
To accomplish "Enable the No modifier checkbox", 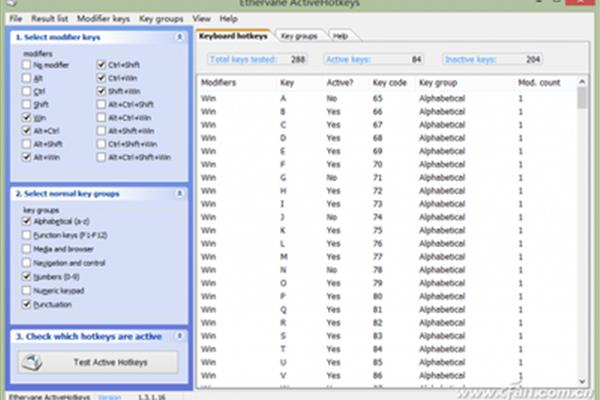I will point(26,65).
